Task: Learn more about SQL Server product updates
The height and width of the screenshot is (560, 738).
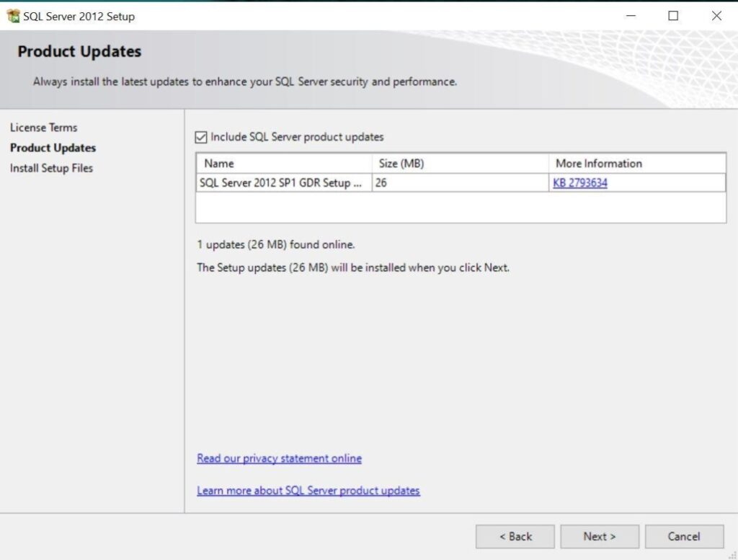Action: click(308, 490)
